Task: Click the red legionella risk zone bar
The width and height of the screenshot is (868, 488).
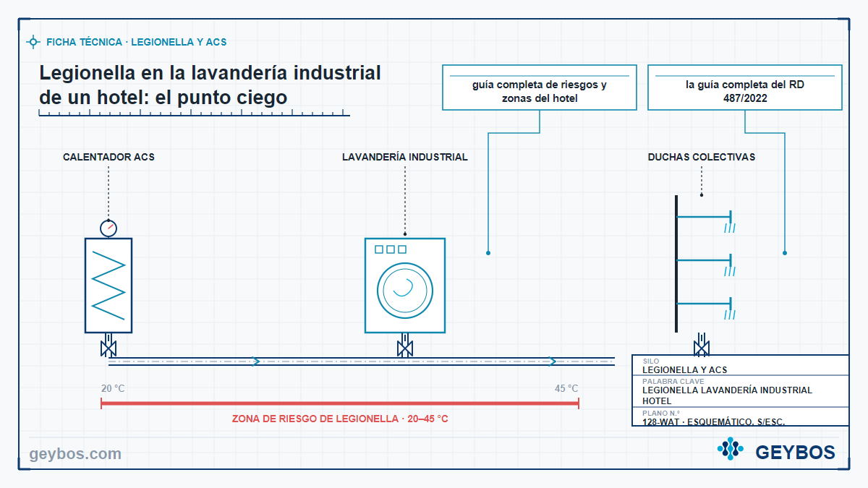Action: (340, 404)
